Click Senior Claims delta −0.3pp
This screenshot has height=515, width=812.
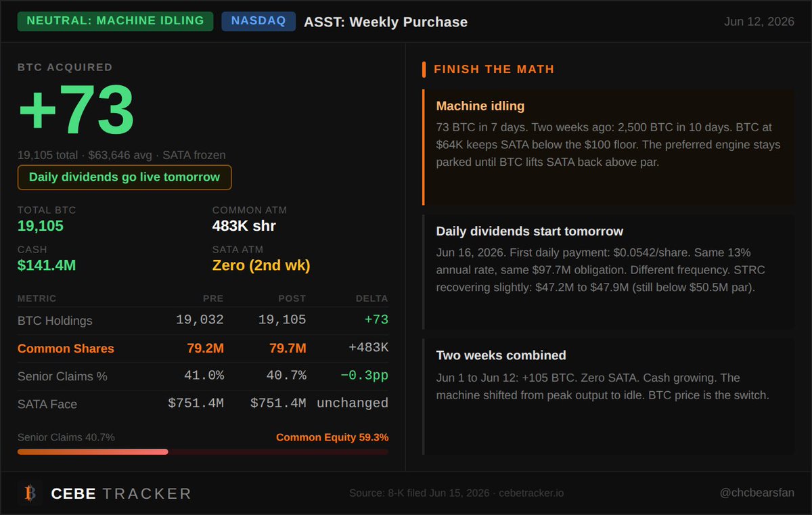tap(365, 375)
